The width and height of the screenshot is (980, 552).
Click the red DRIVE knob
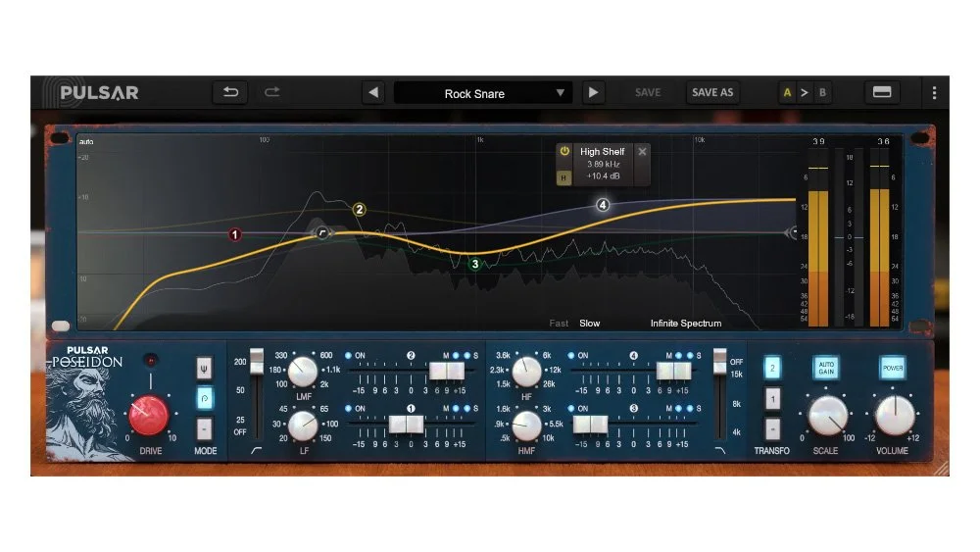[x=149, y=415]
